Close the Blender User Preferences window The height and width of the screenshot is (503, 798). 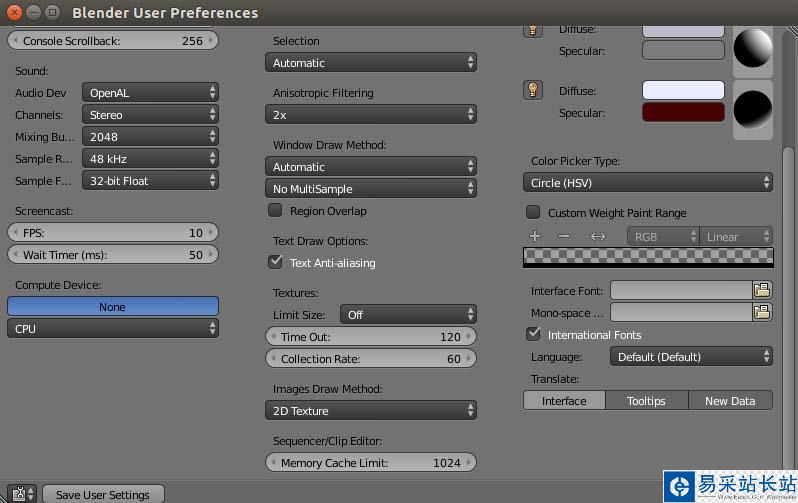[14, 12]
